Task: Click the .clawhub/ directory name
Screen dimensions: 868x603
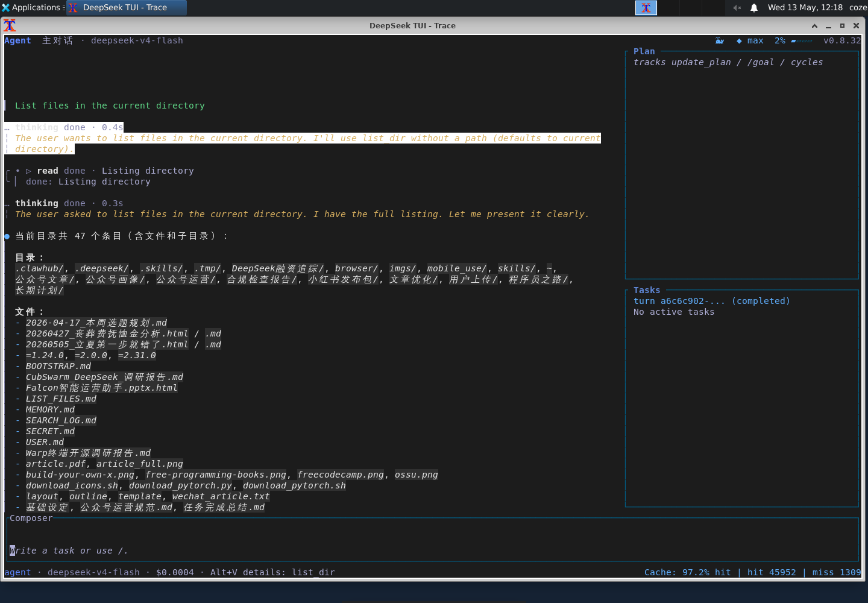Action: tap(39, 268)
